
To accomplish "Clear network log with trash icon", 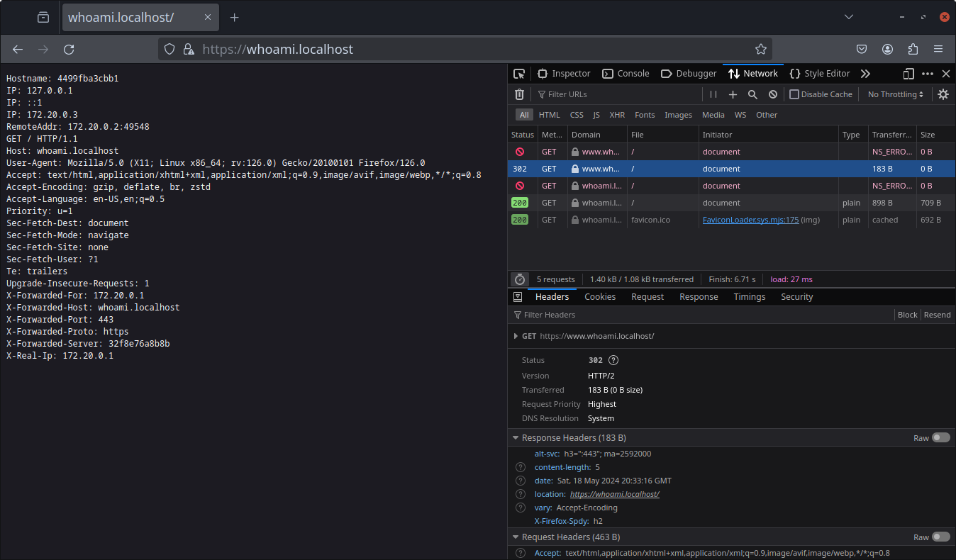I will click(519, 94).
